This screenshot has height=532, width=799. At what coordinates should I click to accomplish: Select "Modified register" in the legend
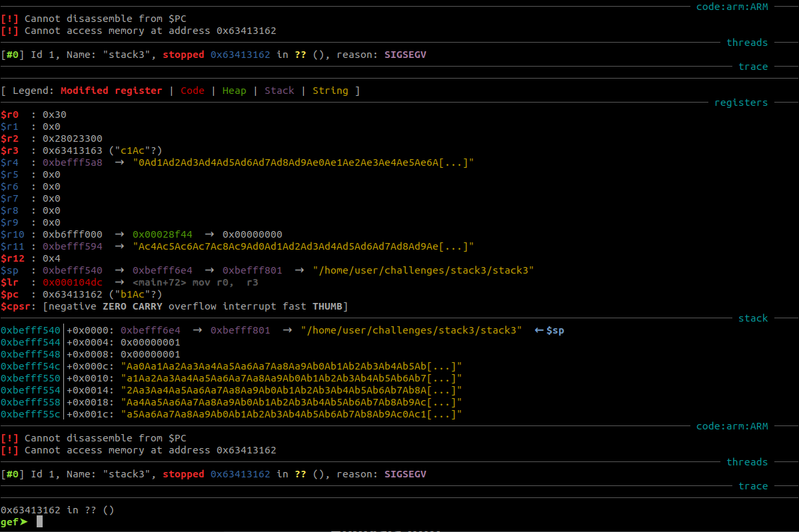click(111, 91)
